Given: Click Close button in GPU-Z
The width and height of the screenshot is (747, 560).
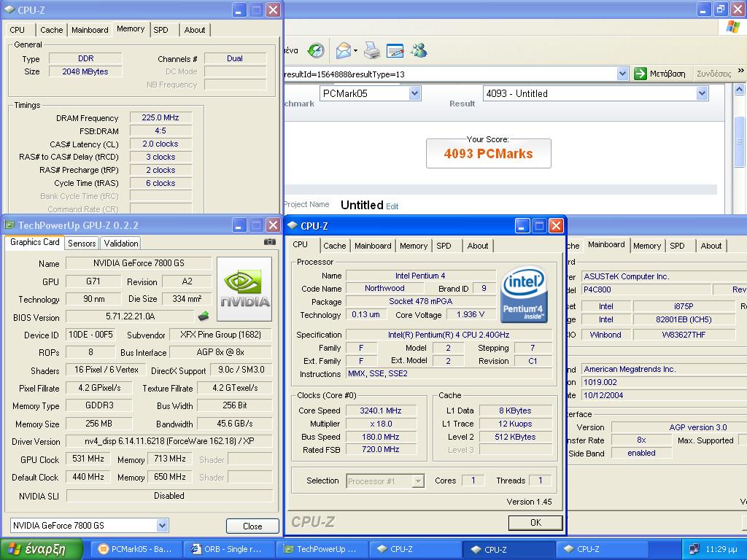Looking at the screenshot, I should [x=252, y=526].
